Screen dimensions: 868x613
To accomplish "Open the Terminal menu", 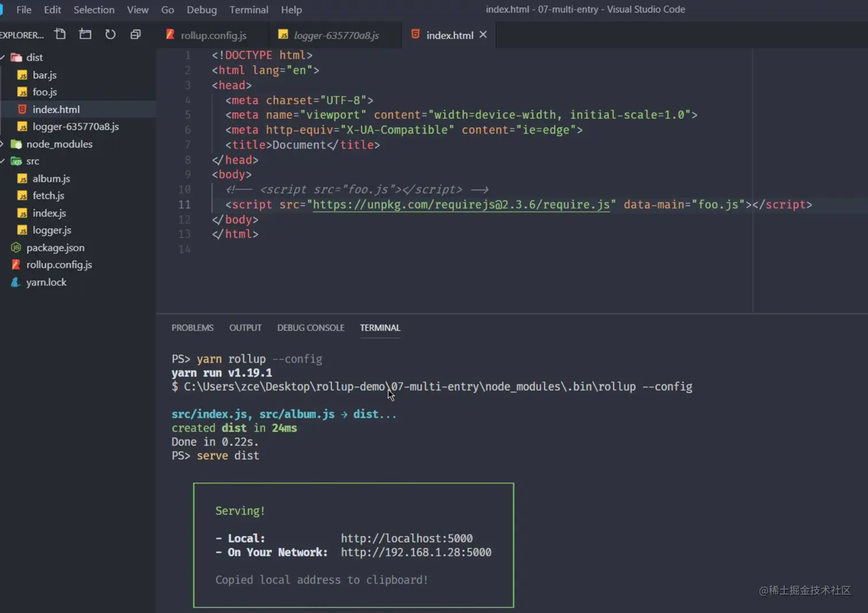I will (249, 10).
